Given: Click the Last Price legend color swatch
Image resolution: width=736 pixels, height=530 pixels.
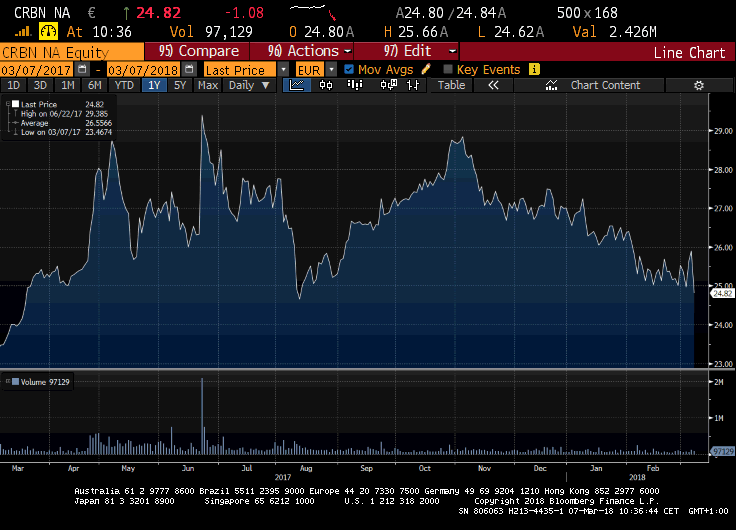Looking at the screenshot, I should (x=15, y=104).
